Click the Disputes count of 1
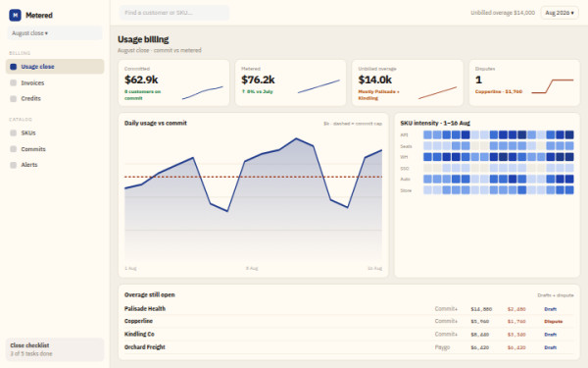588x368 pixels. pyautogui.click(x=478, y=79)
